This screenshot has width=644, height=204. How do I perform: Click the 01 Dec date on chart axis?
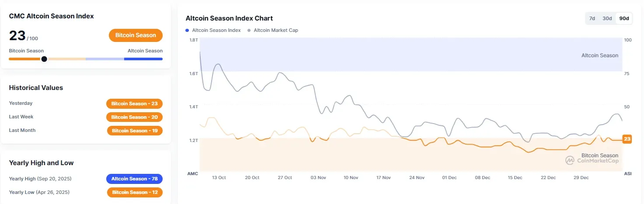click(449, 178)
